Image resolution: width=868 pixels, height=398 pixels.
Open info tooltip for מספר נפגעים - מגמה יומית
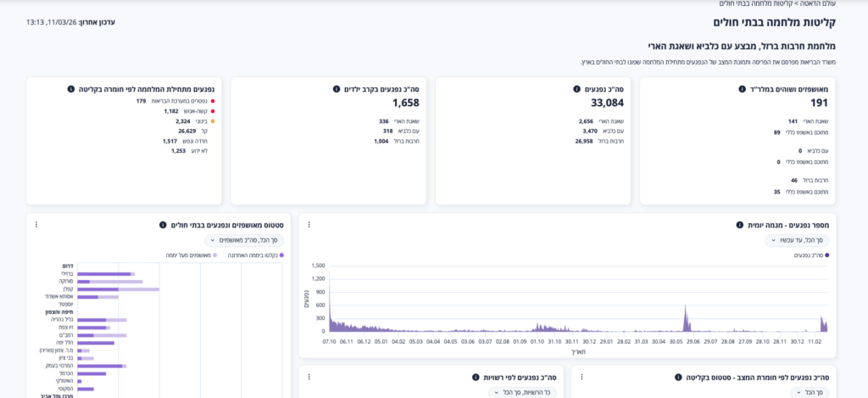(739, 225)
